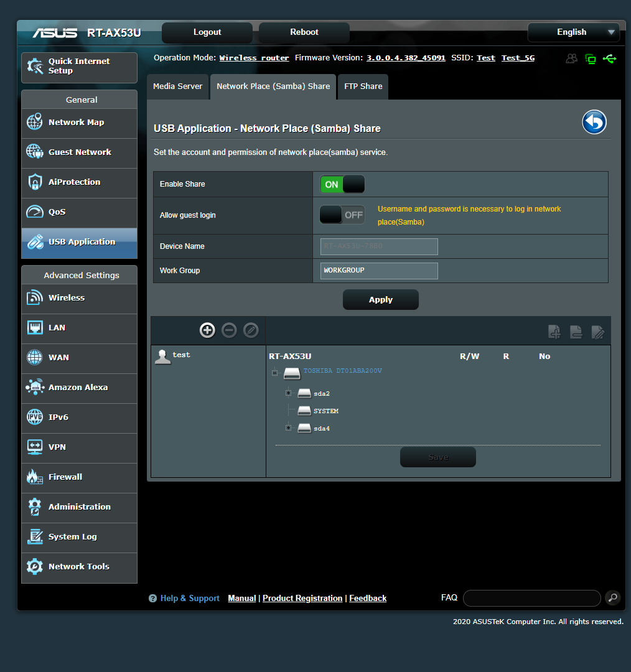Image resolution: width=631 pixels, height=672 pixels.
Task: Click add folder icon
Action: [x=554, y=332]
